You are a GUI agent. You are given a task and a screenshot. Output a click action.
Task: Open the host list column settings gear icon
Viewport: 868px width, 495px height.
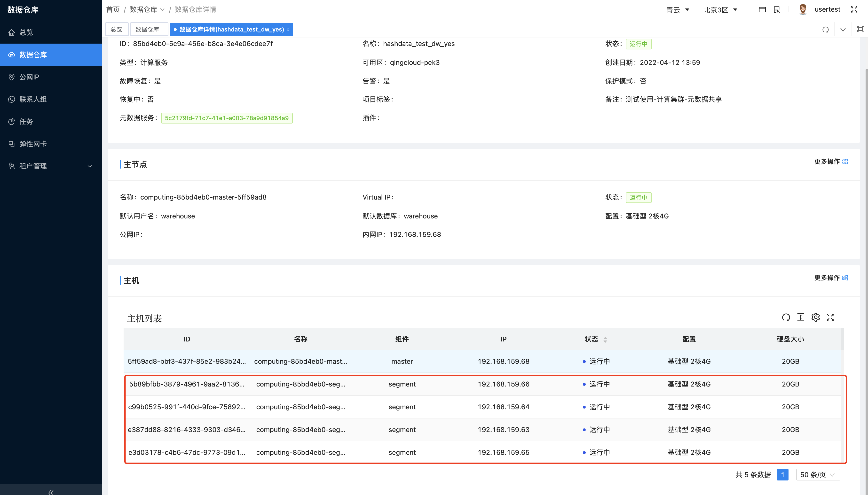(x=816, y=317)
